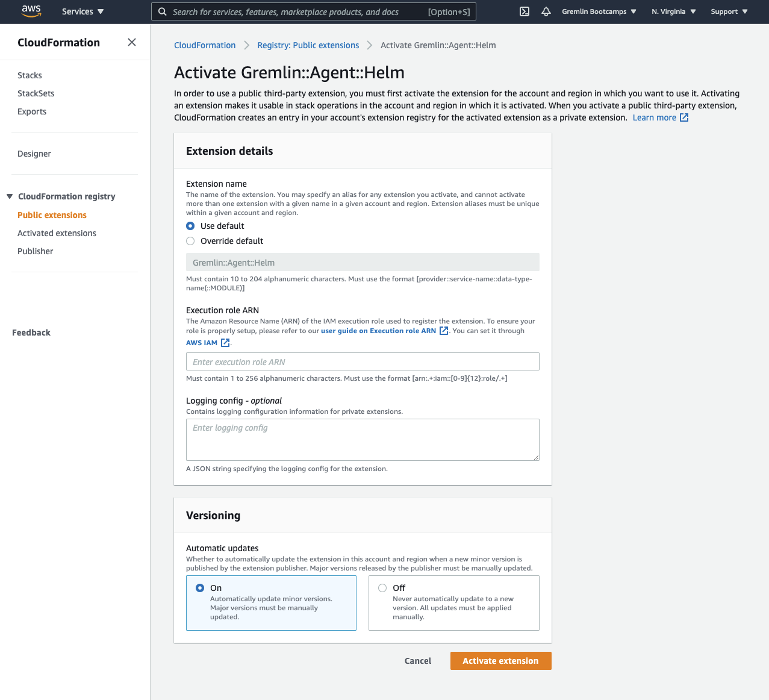Click the Activate extension button
This screenshot has height=700, width=769.
(500, 661)
